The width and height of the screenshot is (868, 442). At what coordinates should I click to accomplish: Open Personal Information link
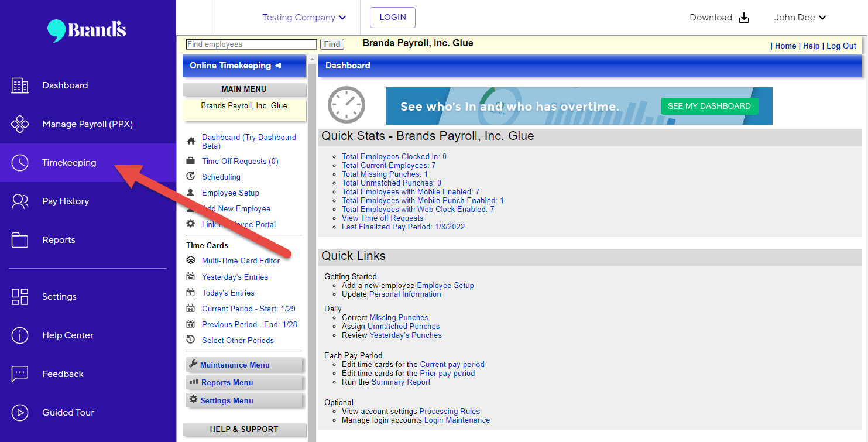[405, 294]
